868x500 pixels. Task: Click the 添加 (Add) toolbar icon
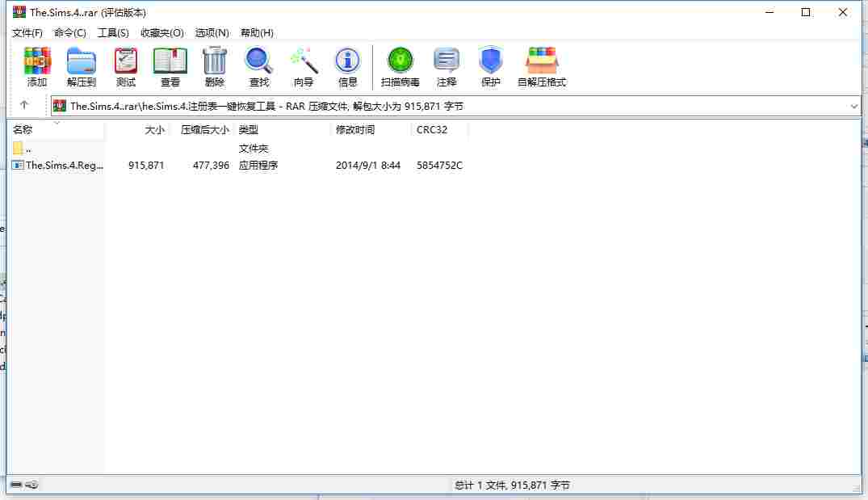point(37,66)
